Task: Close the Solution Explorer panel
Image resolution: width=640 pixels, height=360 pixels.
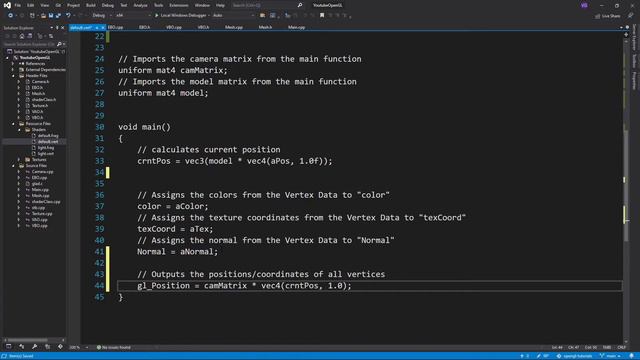Action: tap(62, 28)
